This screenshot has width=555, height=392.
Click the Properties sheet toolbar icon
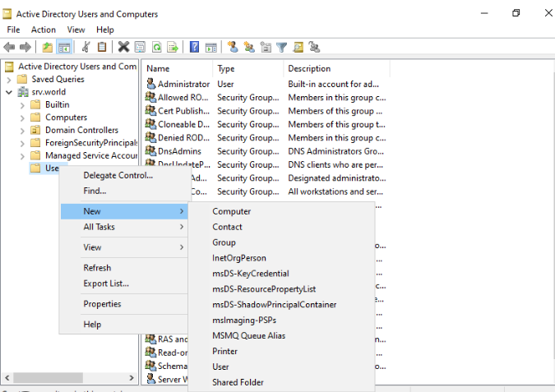tap(140, 47)
